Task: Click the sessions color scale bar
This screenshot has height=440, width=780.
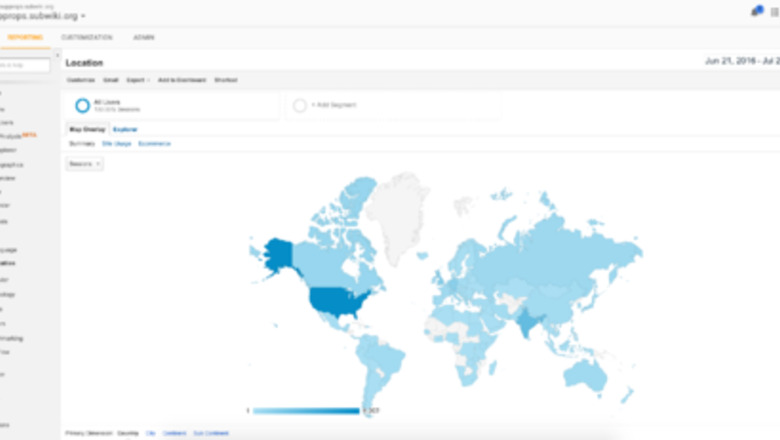Action: pos(305,410)
